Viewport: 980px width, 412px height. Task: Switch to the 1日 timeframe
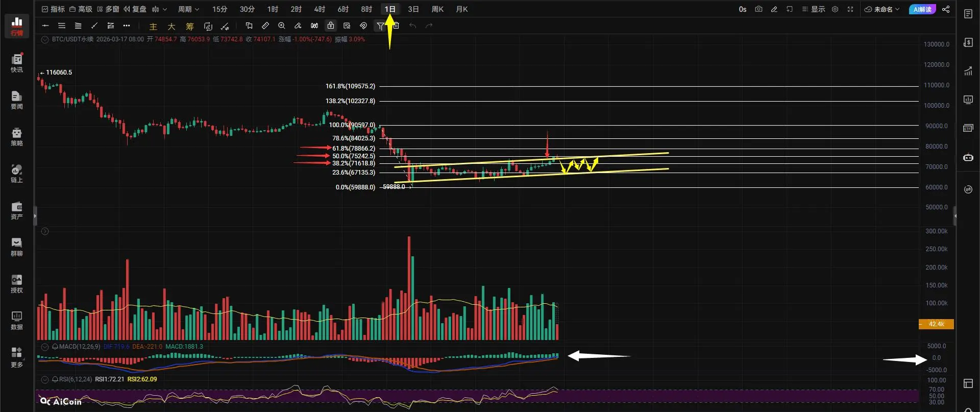tap(390, 9)
